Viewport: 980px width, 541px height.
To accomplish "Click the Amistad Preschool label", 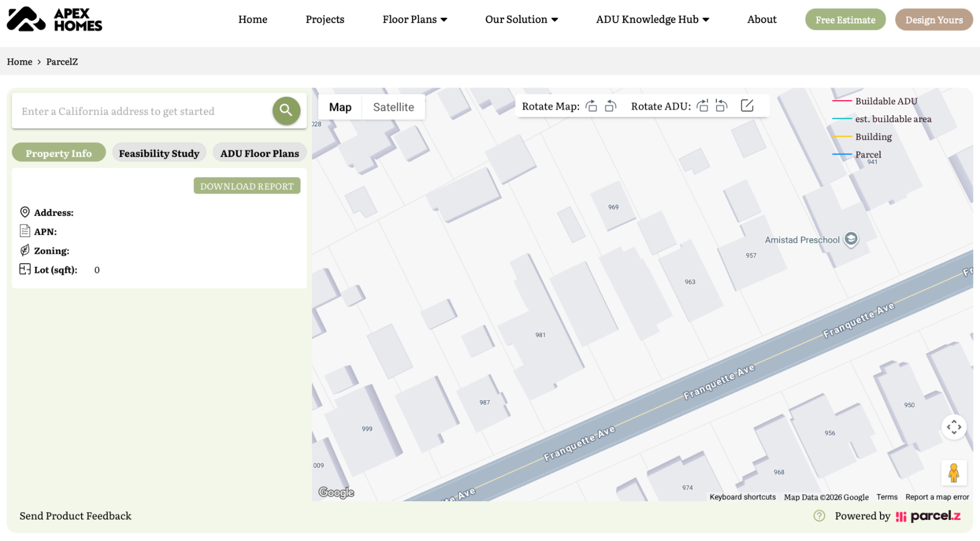I will click(803, 240).
